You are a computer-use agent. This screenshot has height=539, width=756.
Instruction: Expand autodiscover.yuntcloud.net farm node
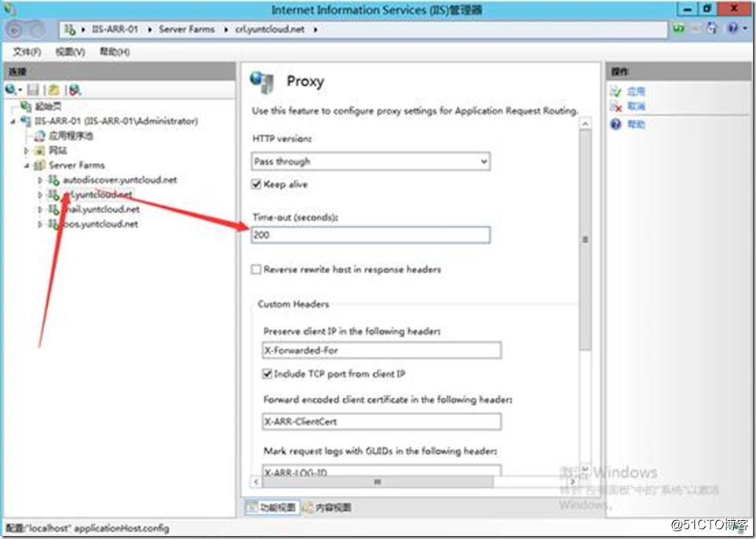click(40, 180)
